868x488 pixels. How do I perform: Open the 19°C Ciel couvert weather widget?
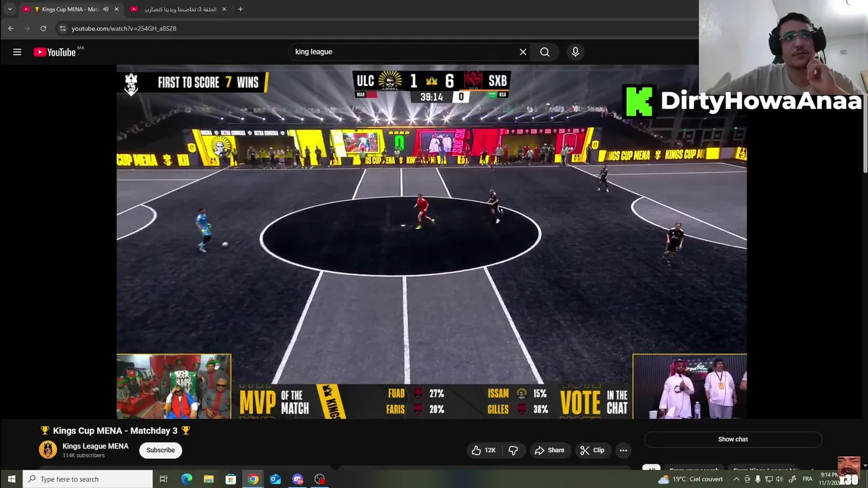click(x=690, y=479)
